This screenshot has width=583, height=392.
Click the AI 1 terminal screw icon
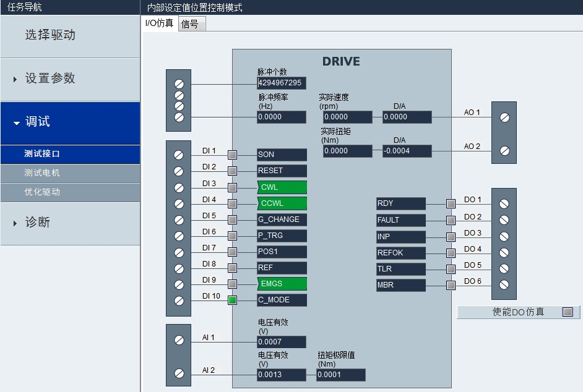click(179, 340)
